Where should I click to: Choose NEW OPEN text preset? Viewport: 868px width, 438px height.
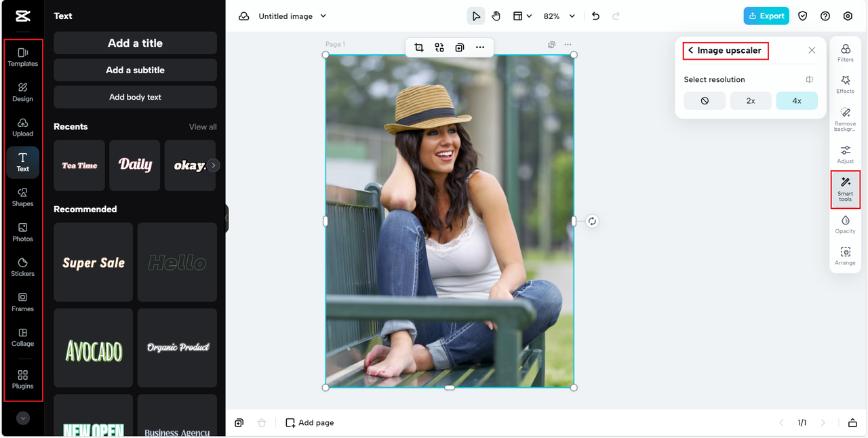pos(94,416)
